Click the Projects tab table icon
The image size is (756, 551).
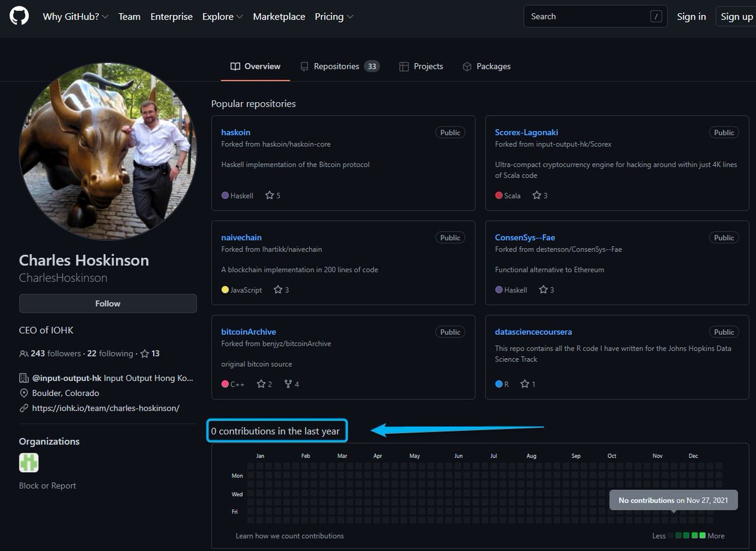pyautogui.click(x=404, y=66)
